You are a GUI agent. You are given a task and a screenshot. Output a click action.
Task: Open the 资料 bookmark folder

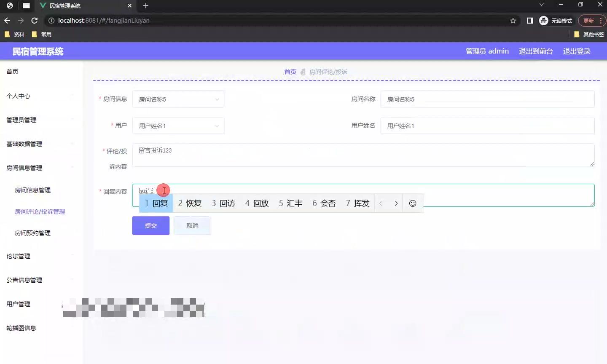14,35
